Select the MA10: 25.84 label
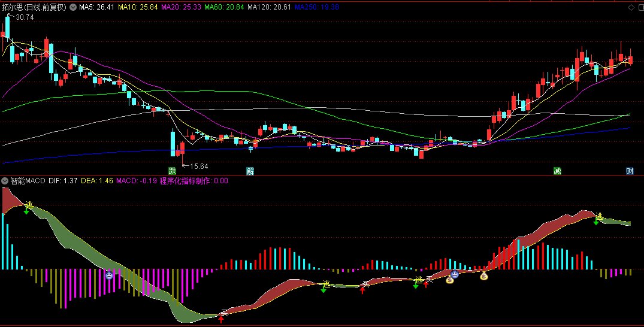644x327 pixels. pyautogui.click(x=138, y=7)
